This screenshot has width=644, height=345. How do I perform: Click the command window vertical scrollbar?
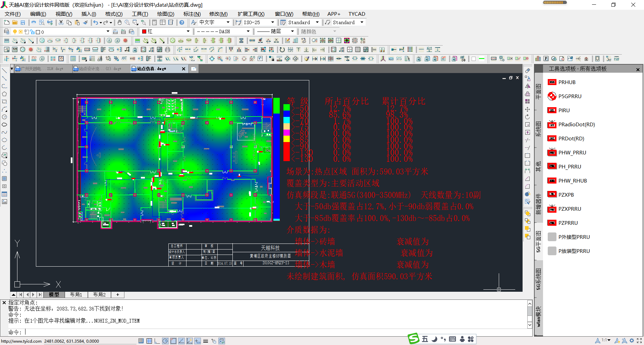[530, 314]
